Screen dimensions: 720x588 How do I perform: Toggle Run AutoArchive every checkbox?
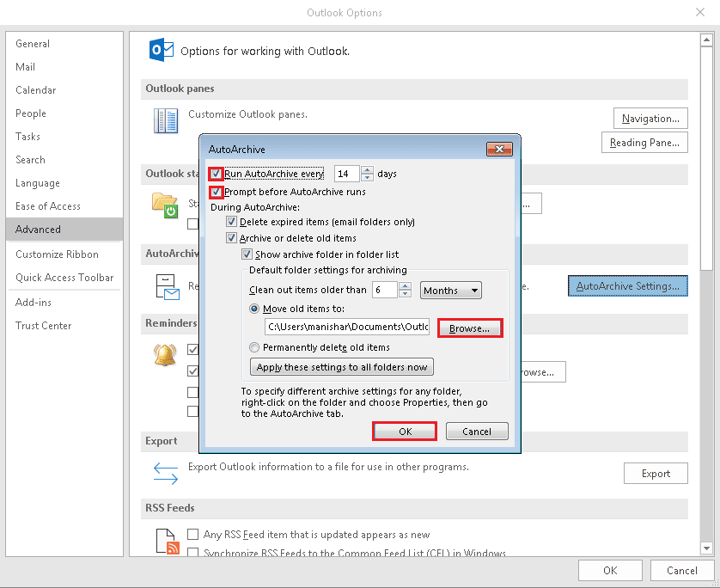point(216,174)
